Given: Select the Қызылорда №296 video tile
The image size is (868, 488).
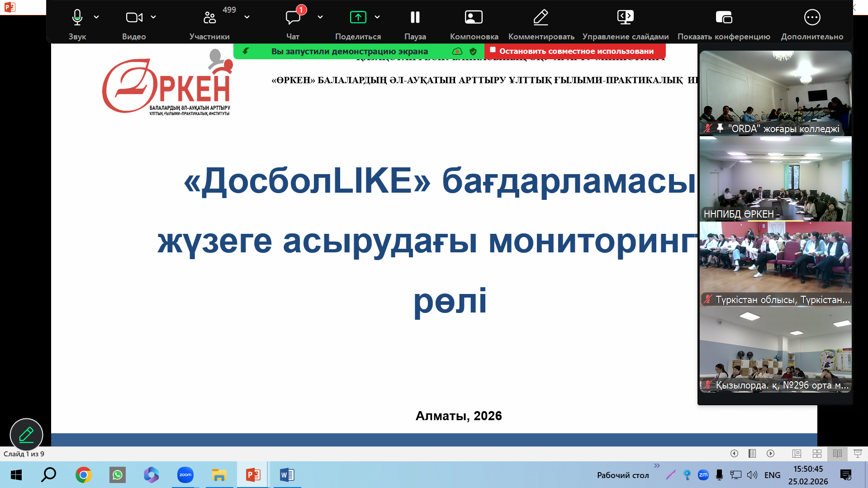Looking at the screenshot, I should point(775,350).
